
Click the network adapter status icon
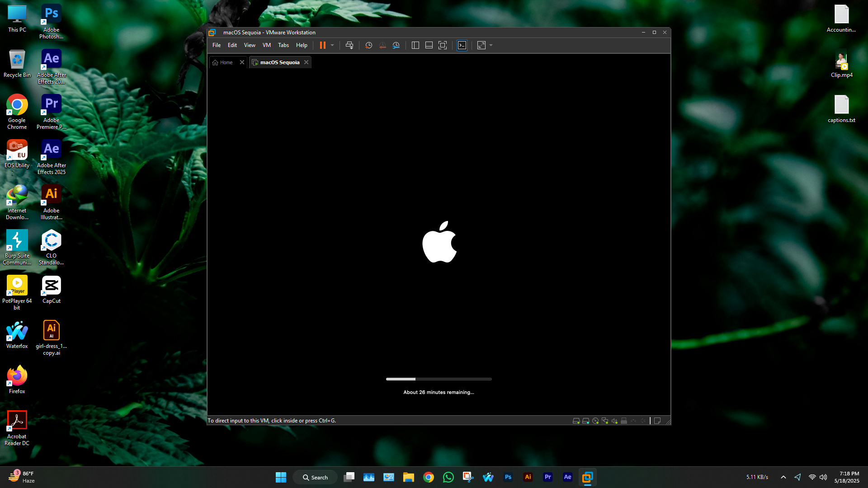click(605, 421)
